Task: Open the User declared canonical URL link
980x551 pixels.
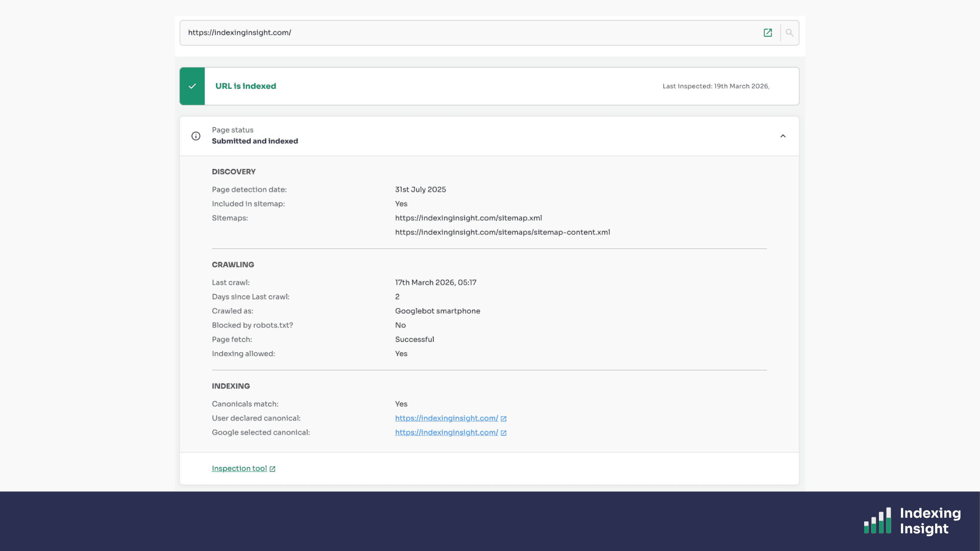Action: tap(446, 418)
